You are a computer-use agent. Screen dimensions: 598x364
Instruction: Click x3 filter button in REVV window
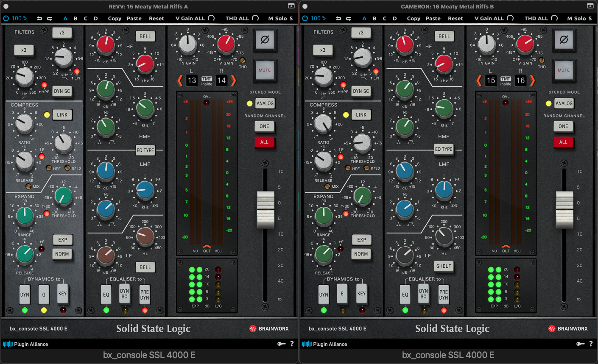(24, 50)
